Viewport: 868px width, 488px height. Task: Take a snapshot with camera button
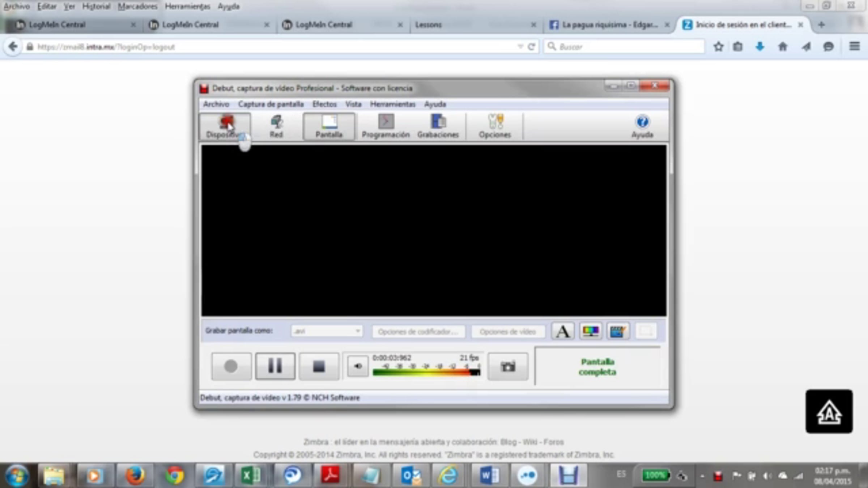(x=508, y=367)
